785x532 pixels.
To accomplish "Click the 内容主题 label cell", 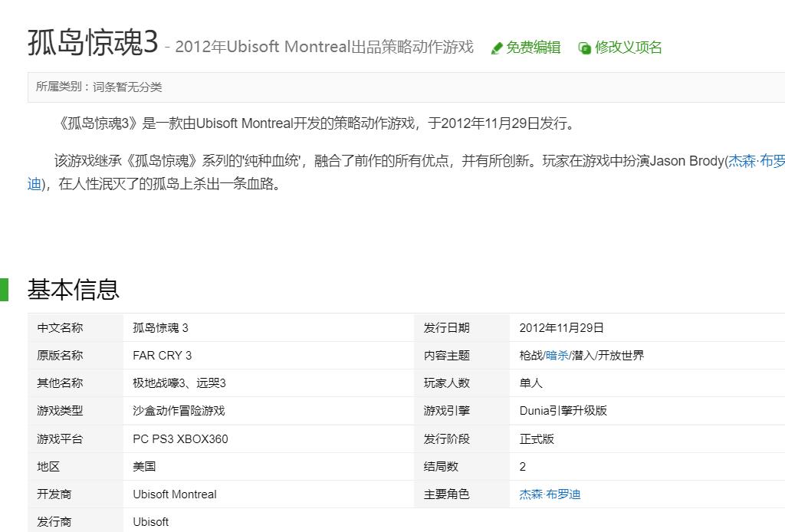I will coord(461,356).
